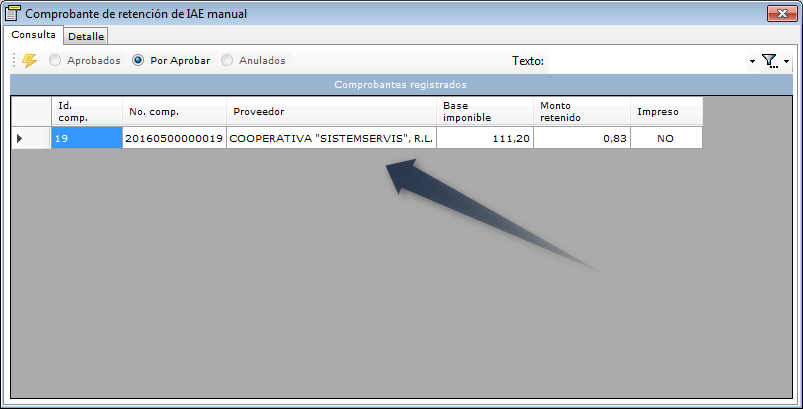Select the Aprobados radio button
This screenshot has width=803, height=409.
pyautogui.click(x=55, y=60)
